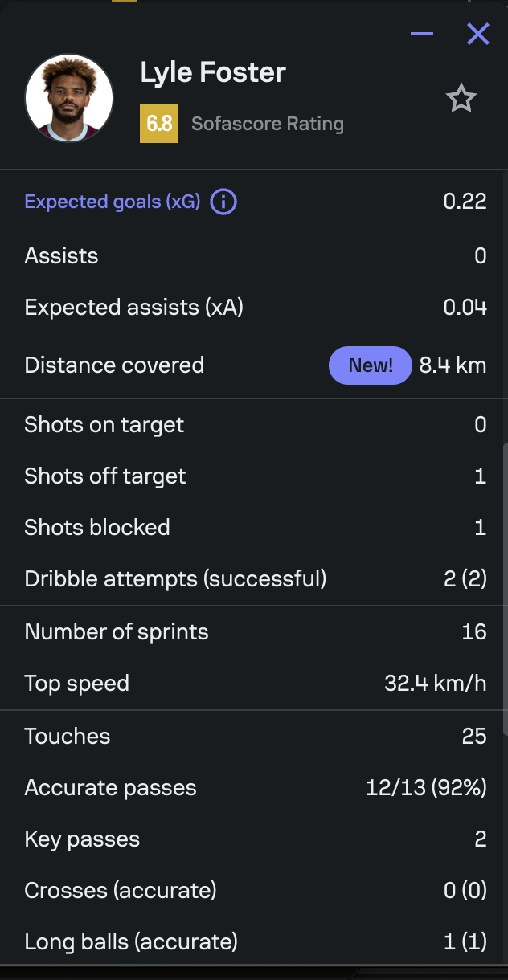Screen dimensions: 508x980
Task: Click the Distance covered row
Action: pyautogui.click(x=114, y=365)
